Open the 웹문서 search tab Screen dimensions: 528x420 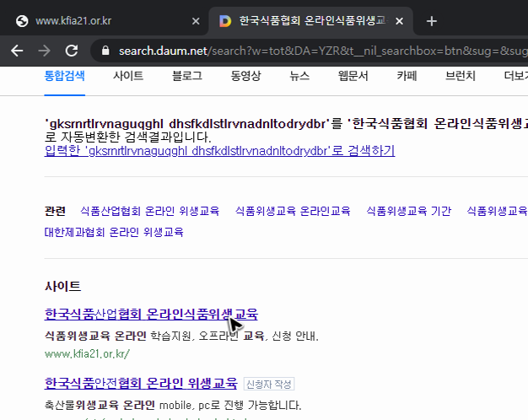(353, 76)
